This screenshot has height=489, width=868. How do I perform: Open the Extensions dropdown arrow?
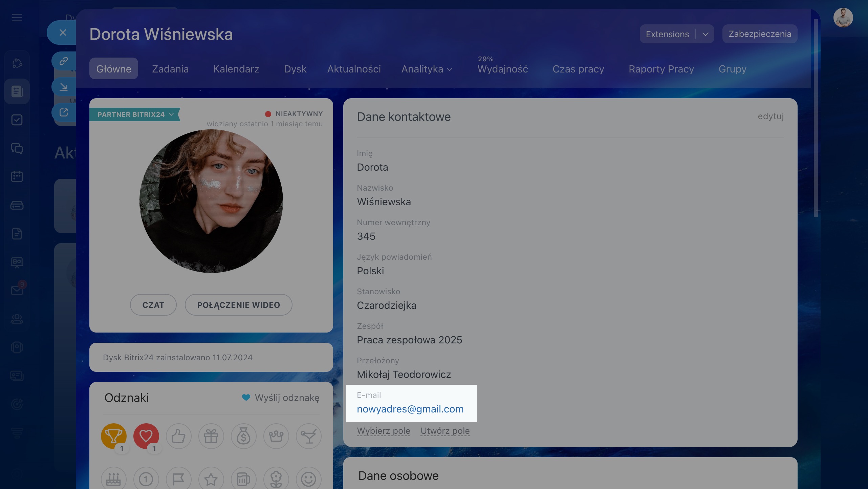[x=706, y=34]
